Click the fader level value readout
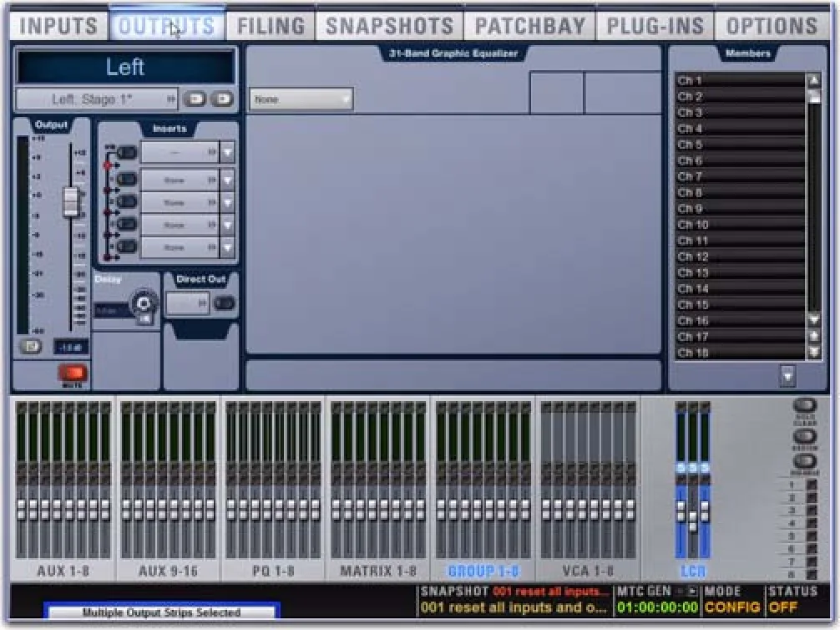This screenshot has height=630, width=840. click(x=71, y=348)
